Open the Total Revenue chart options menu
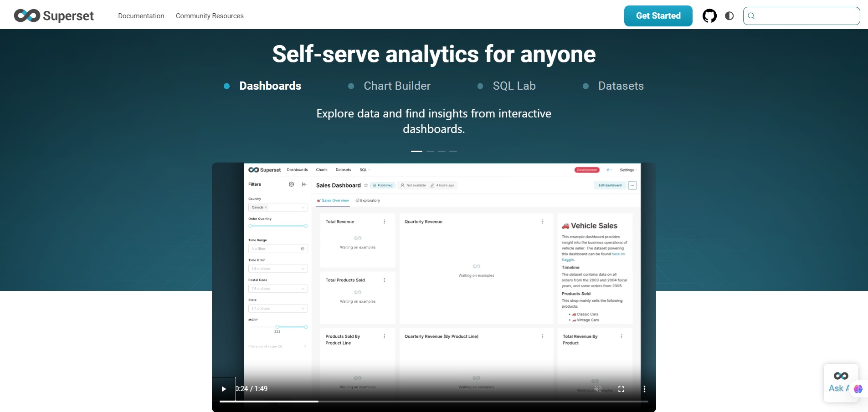Image resolution: width=868 pixels, height=412 pixels. [x=385, y=222]
